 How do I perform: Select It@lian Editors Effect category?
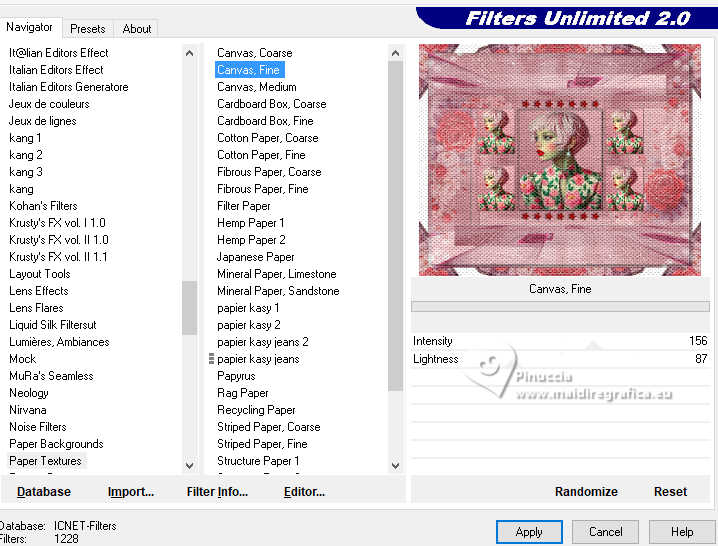click(59, 53)
